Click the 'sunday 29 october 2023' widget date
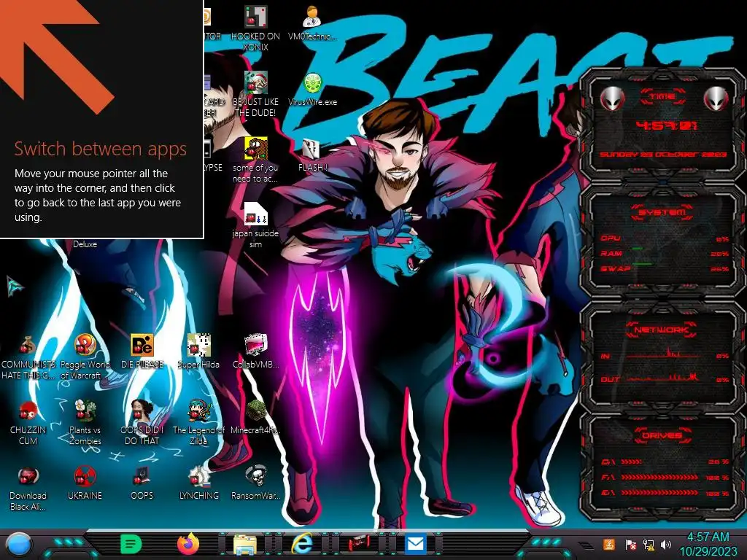 [x=662, y=155]
